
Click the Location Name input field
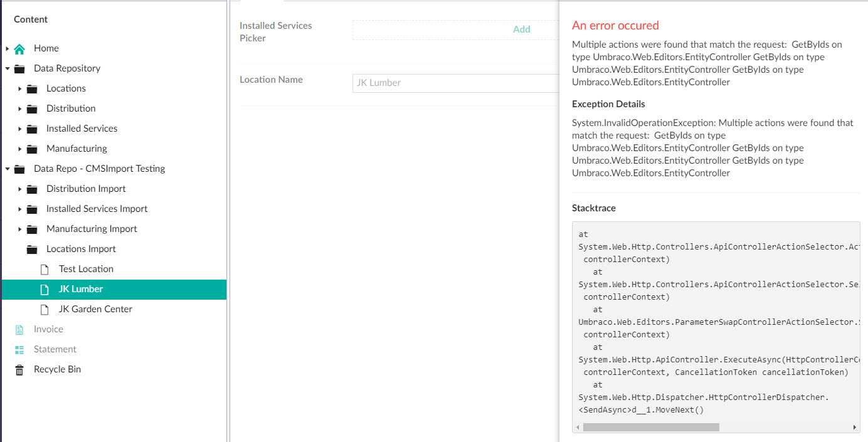(x=455, y=83)
